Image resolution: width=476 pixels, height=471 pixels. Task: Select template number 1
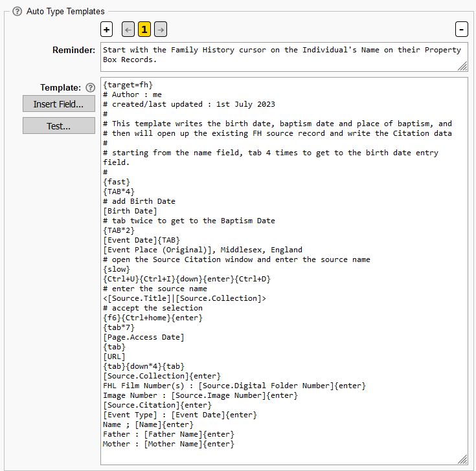(x=144, y=29)
